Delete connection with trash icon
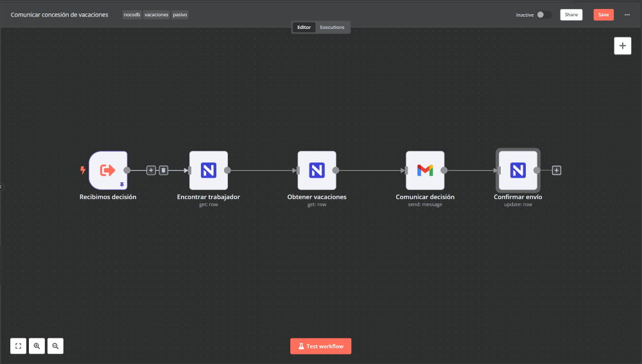 click(x=163, y=170)
